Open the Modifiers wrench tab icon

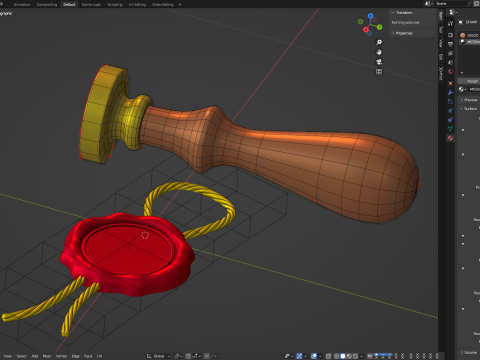451,92
